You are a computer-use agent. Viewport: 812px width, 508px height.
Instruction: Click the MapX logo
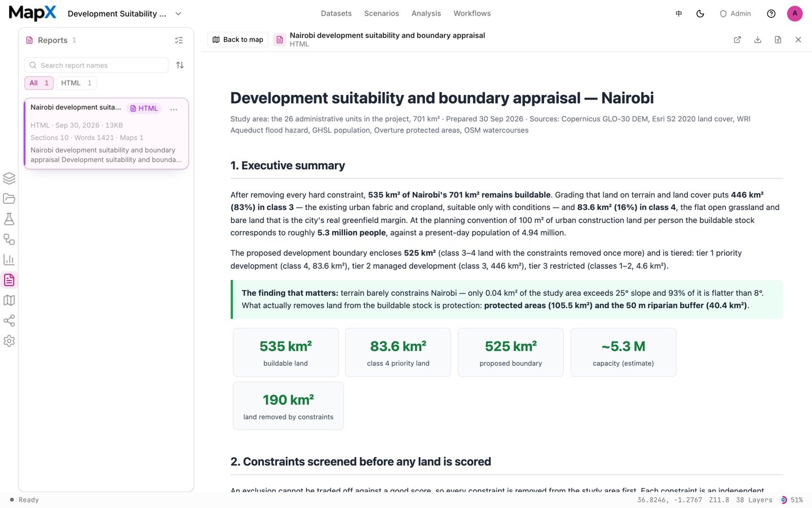(33, 13)
